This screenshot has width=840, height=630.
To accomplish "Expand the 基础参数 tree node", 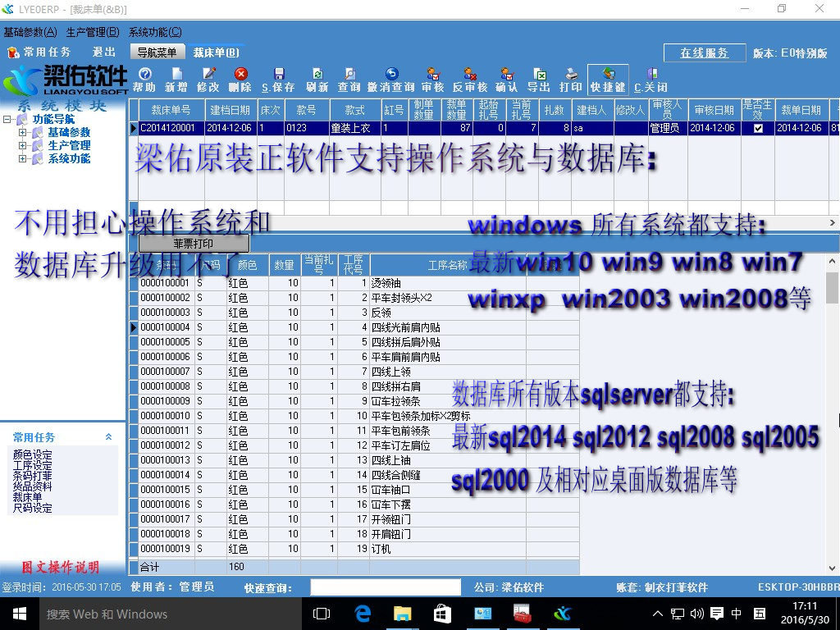I will click(22, 132).
